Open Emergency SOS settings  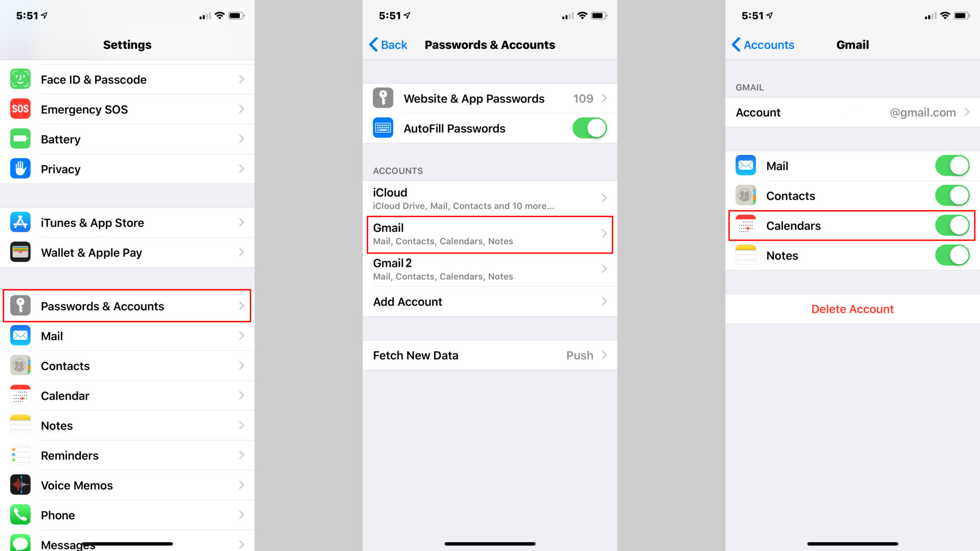(128, 109)
